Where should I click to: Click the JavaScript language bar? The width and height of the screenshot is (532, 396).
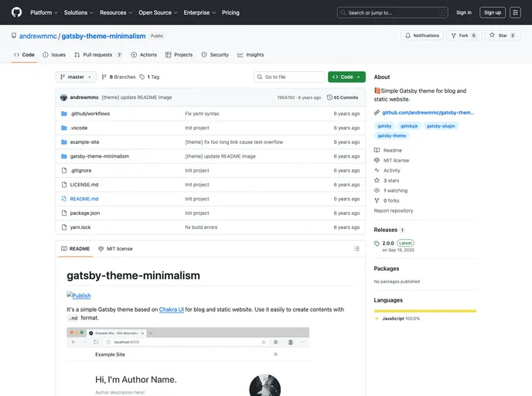(425, 311)
